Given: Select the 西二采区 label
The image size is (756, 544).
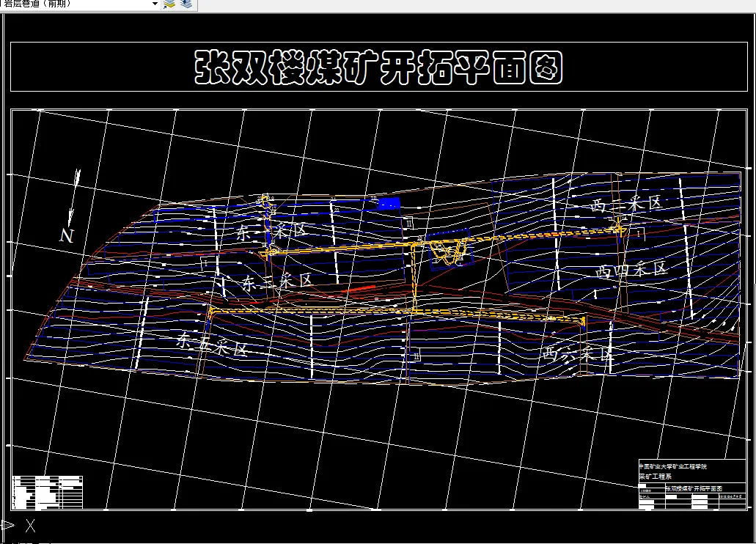Looking at the screenshot, I should 625,204.
